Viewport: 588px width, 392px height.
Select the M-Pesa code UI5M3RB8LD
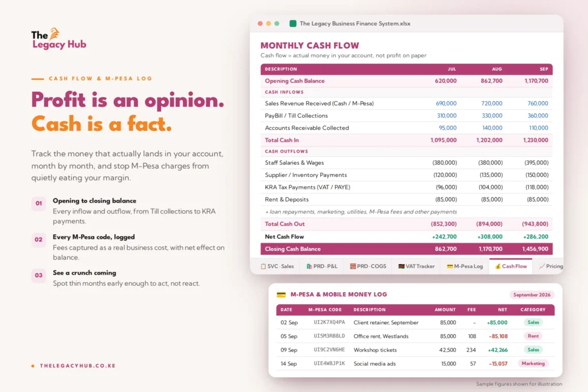(x=329, y=336)
